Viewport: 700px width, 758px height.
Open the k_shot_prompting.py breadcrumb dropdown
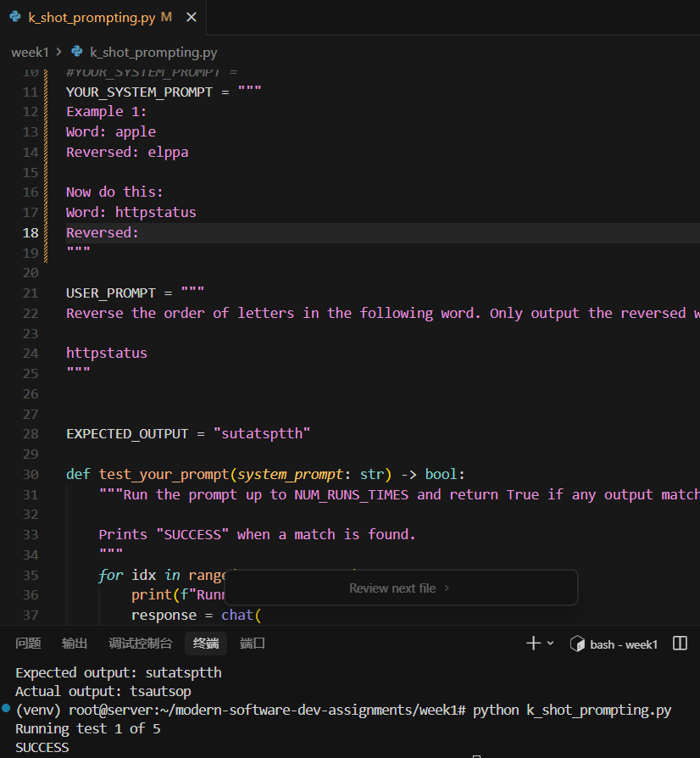pos(153,52)
